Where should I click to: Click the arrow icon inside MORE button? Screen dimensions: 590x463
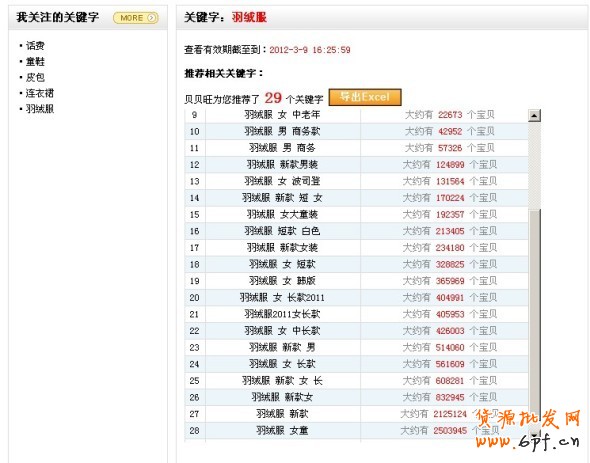click(x=151, y=18)
